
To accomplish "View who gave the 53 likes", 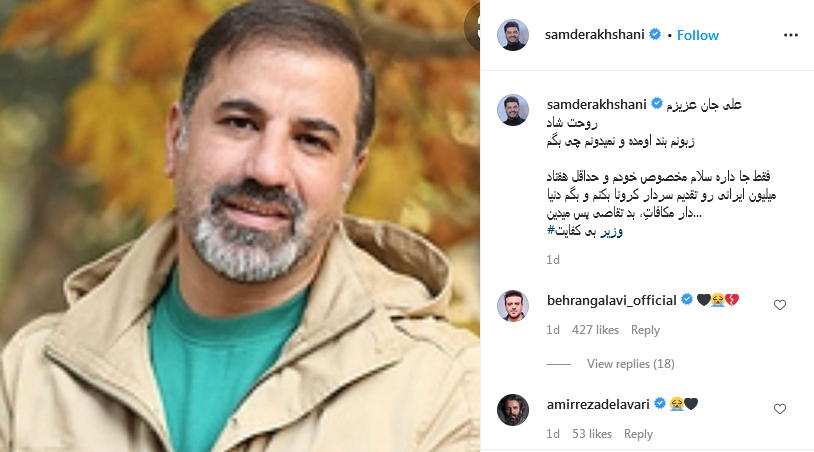I will [x=592, y=434].
